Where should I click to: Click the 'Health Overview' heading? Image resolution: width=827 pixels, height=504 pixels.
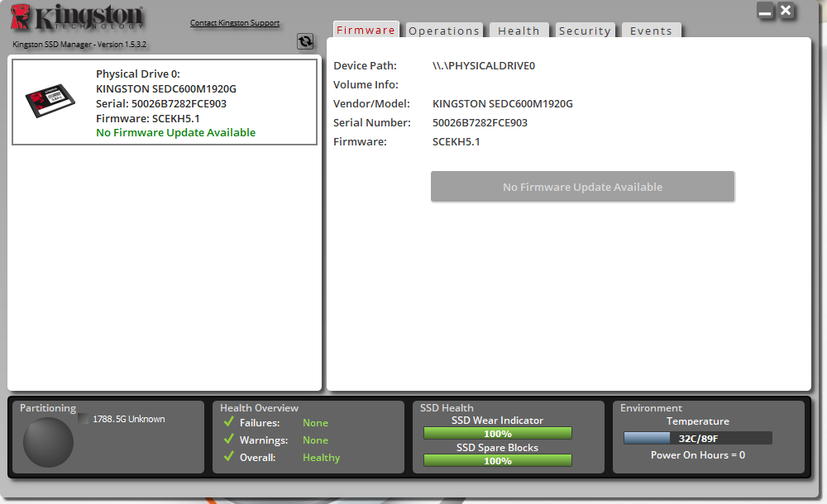(259, 407)
